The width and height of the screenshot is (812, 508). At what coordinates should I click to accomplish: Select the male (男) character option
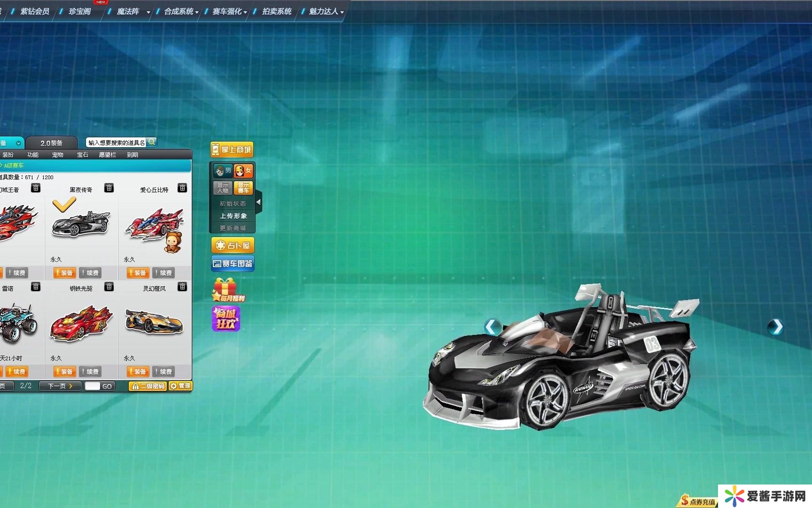pyautogui.click(x=223, y=170)
